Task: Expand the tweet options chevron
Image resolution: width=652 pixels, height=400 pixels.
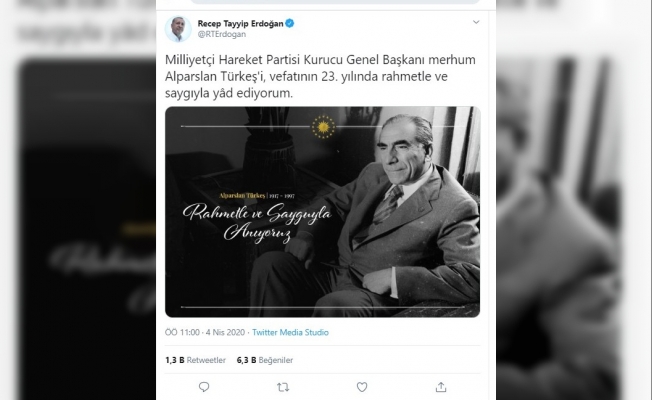Action: point(476,22)
